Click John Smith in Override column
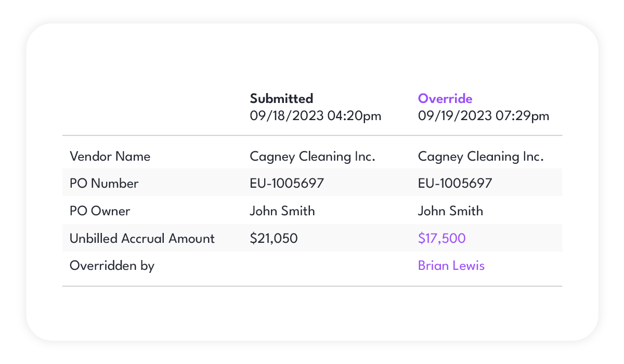The height and width of the screenshot is (364, 624). tap(450, 211)
